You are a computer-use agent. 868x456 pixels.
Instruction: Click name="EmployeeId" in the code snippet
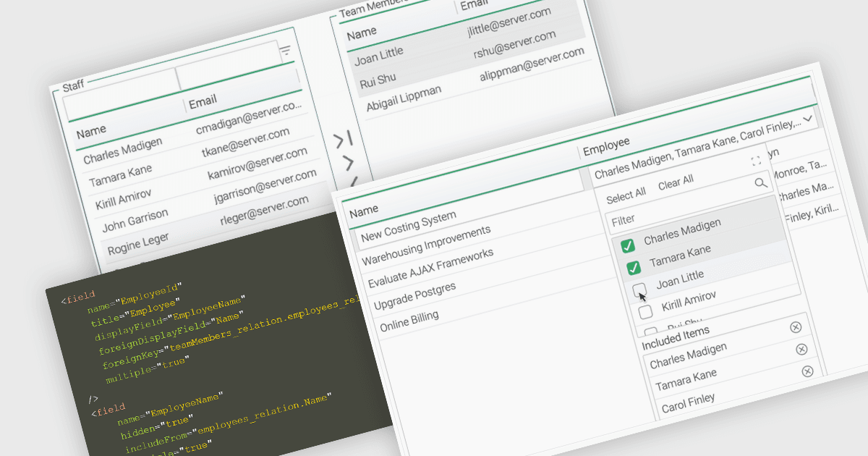135,298
